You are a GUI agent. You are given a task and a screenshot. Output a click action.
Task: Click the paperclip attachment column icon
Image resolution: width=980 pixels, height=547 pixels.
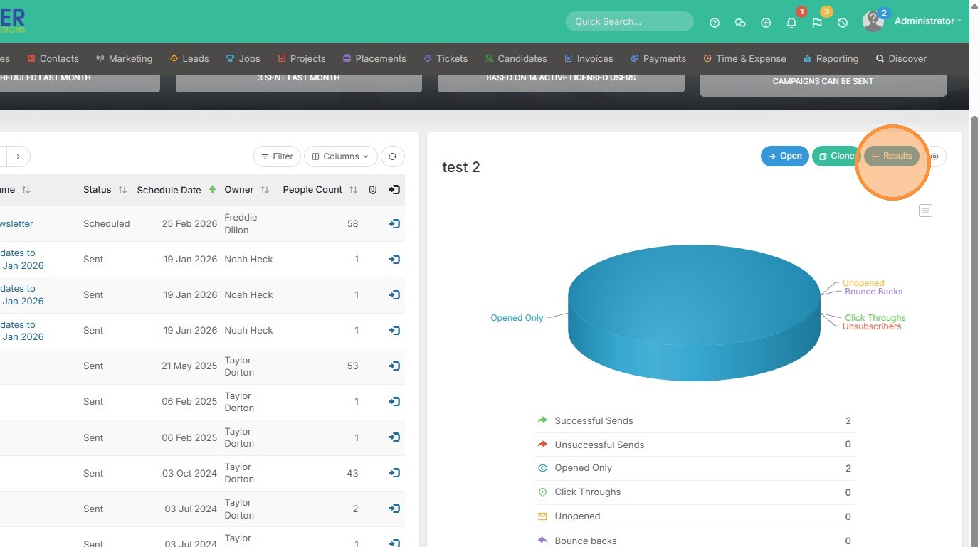click(372, 190)
